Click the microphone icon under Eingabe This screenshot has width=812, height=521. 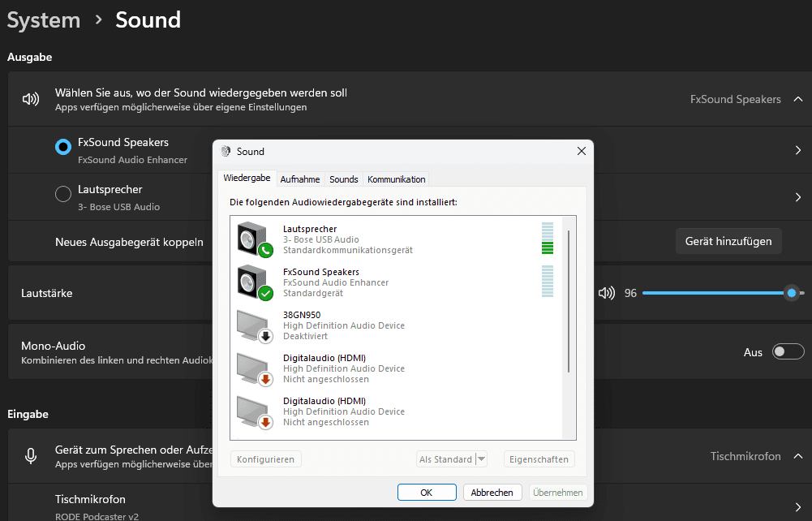pyautogui.click(x=31, y=456)
